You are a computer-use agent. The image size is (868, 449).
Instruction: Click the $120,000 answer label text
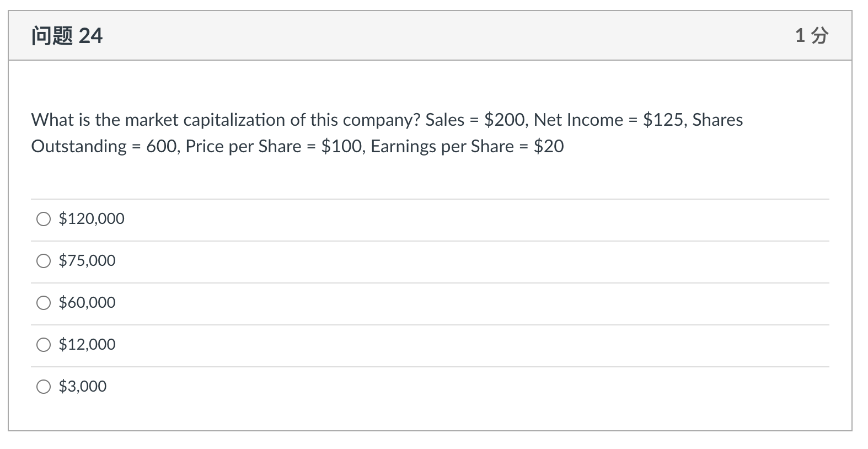click(92, 219)
